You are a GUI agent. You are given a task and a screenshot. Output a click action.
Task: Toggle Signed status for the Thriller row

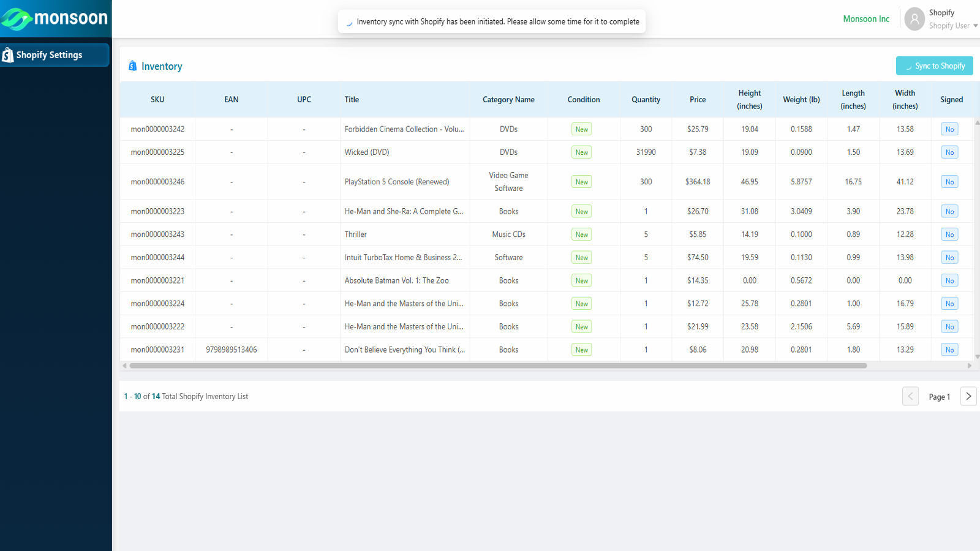click(x=949, y=234)
